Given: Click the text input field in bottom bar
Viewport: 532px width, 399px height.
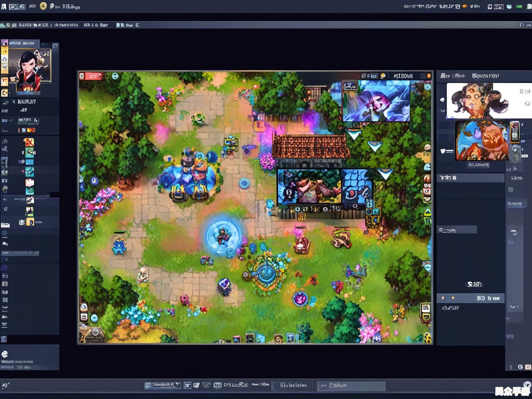Looking at the screenshot, I should coord(352,386).
